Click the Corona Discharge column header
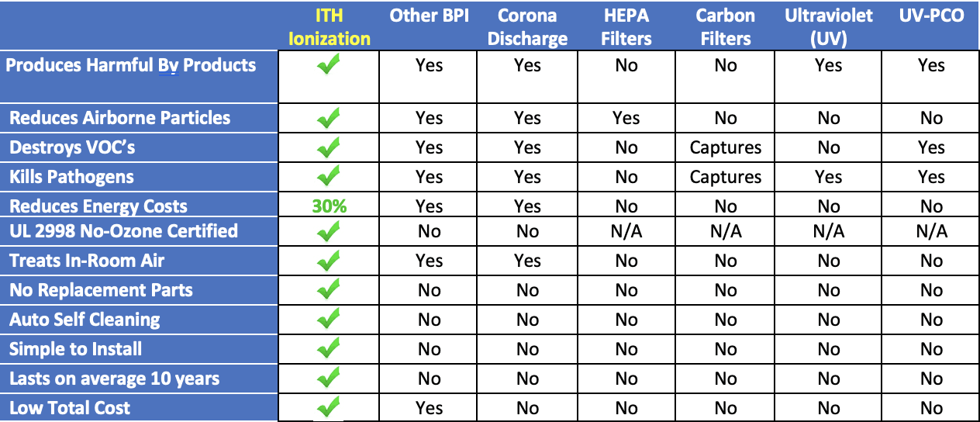Image resolution: width=980 pixels, height=422 pixels. click(x=527, y=27)
